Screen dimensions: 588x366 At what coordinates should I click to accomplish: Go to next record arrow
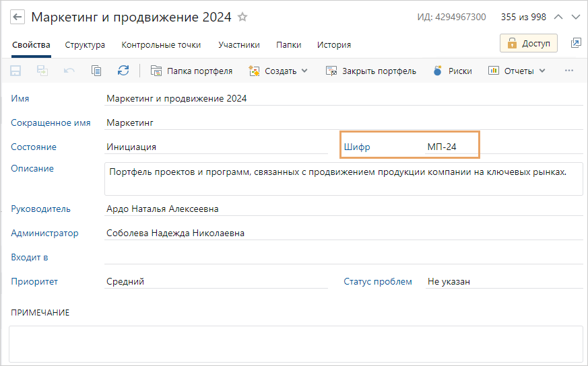coord(575,17)
